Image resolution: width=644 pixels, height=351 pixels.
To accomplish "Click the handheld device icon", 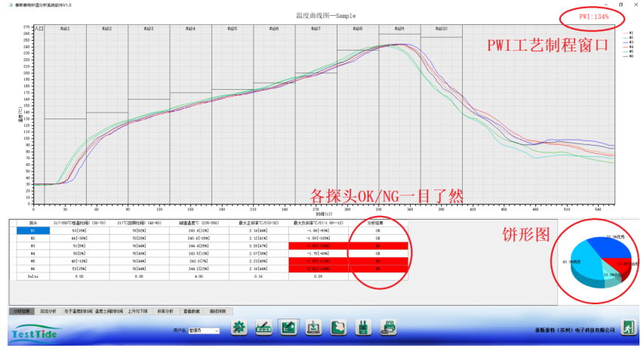I will [365, 328].
